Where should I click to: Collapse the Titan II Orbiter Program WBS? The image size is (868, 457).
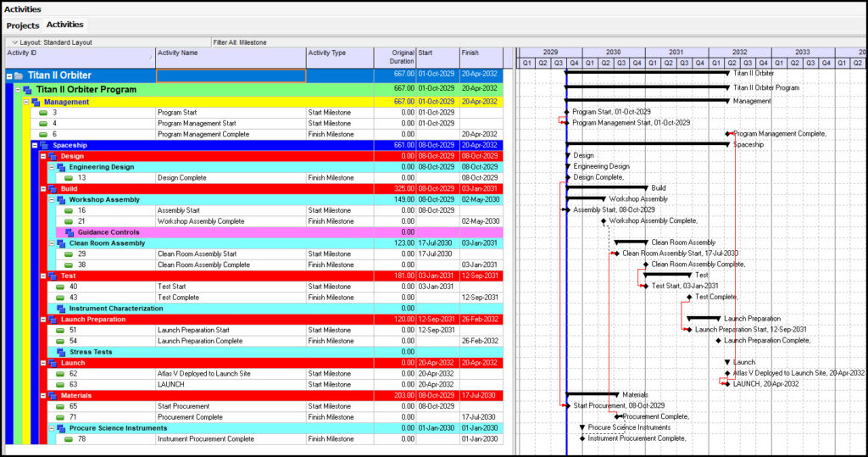pyautogui.click(x=18, y=89)
